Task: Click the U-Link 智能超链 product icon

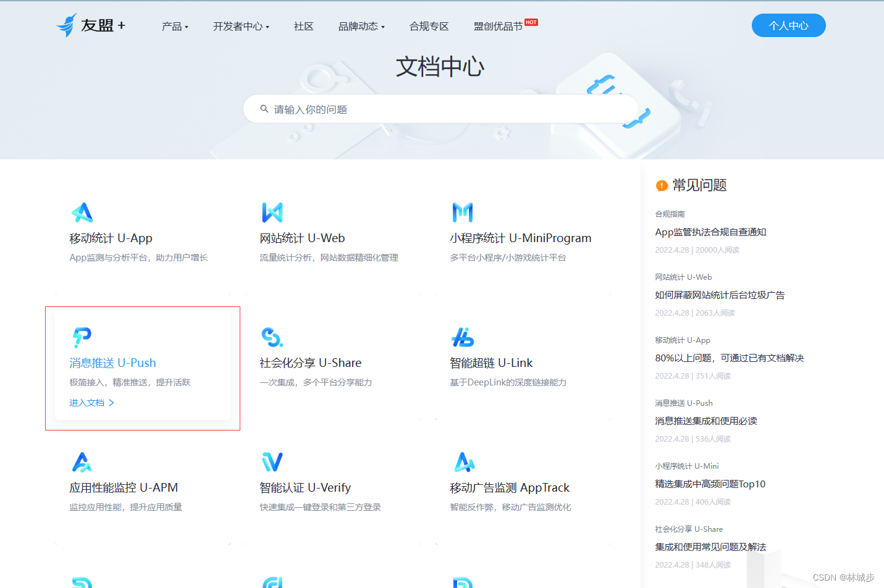Action: coord(462,337)
